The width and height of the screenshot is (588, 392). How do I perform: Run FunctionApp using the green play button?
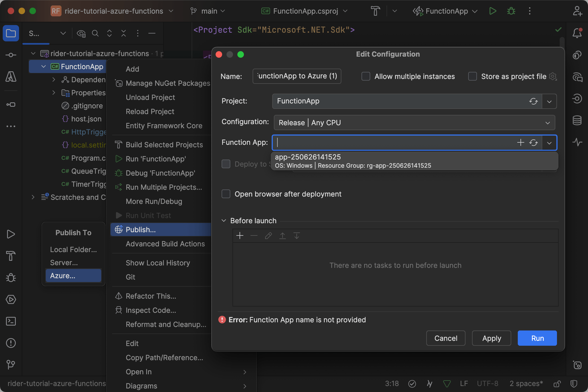492,11
